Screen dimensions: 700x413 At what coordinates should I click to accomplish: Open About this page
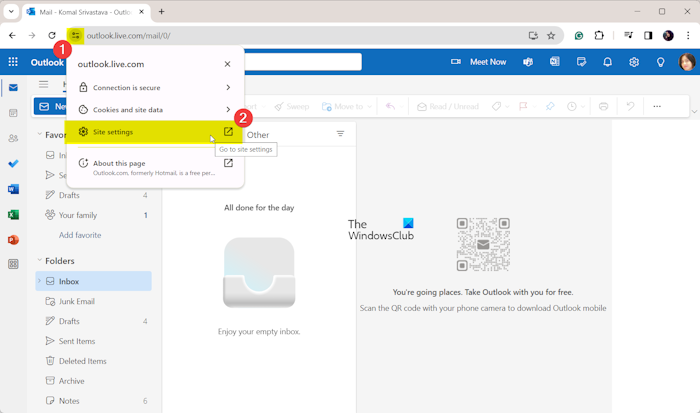155,167
